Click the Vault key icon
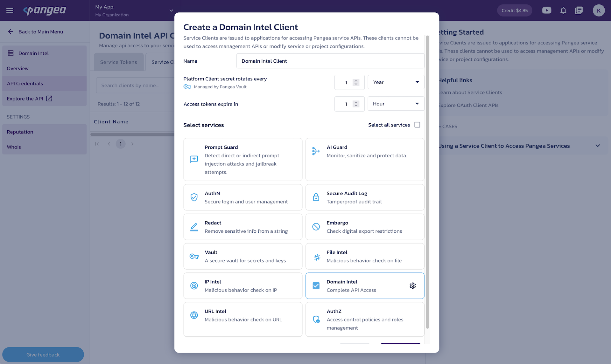This screenshot has height=364, width=611. (x=194, y=256)
